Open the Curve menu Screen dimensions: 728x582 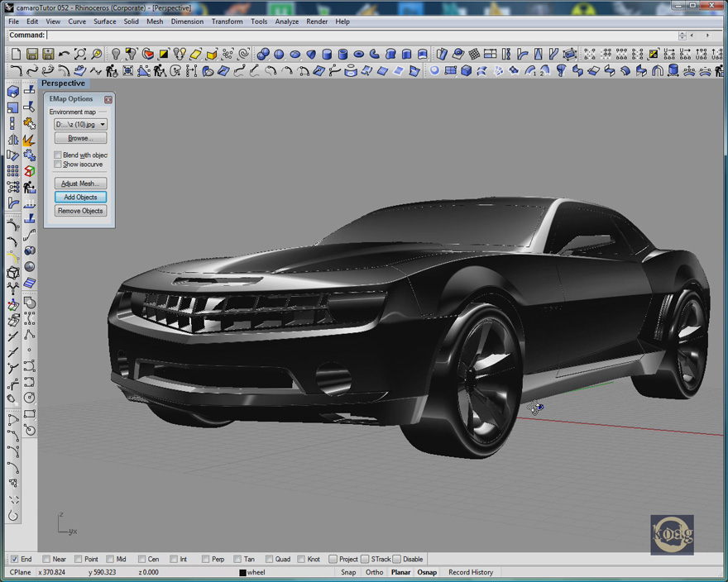(x=77, y=21)
